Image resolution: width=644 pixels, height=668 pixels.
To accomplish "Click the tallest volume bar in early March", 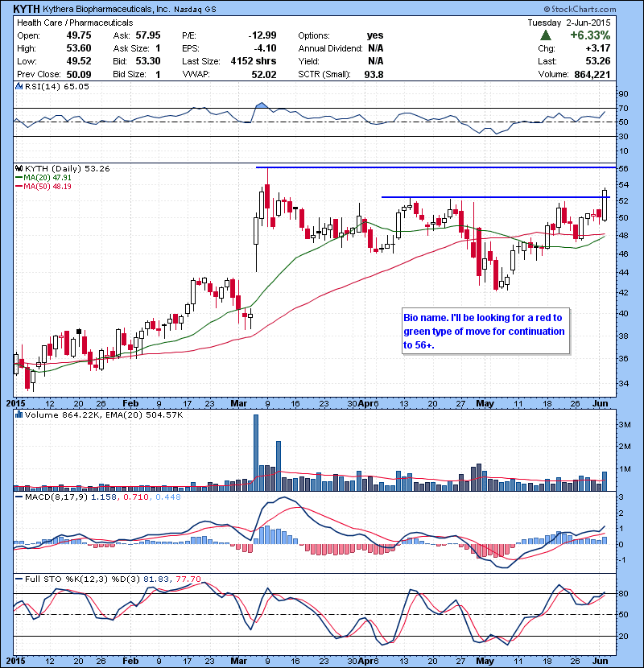I will (x=256, y=452).
